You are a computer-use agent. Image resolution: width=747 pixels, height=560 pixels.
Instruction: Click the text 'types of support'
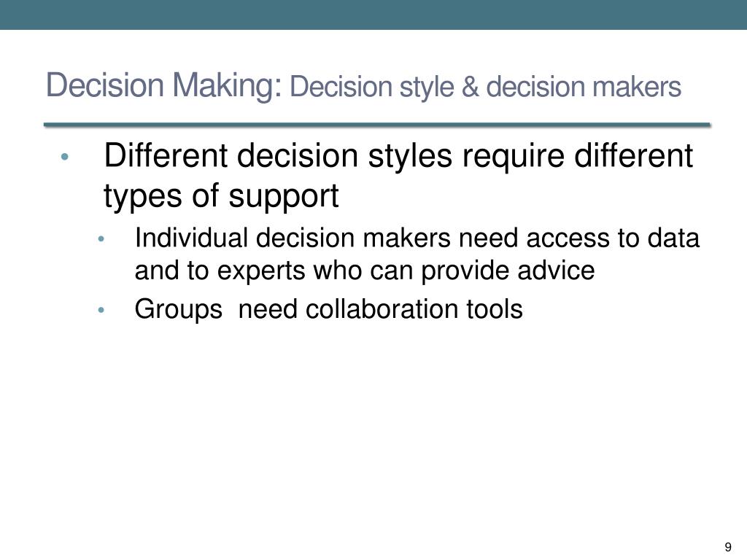tap(221, 195)
